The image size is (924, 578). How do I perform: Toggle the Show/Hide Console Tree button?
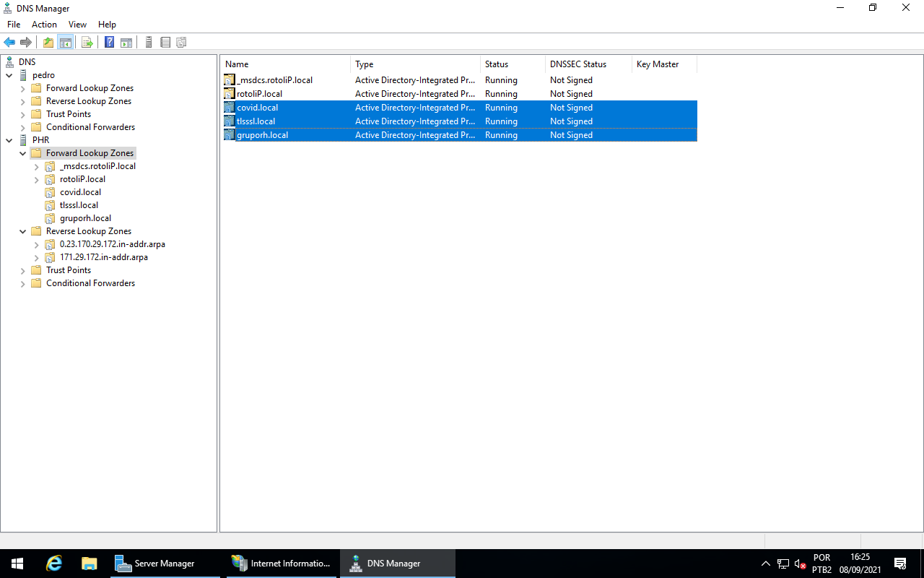tap(65, 43)
